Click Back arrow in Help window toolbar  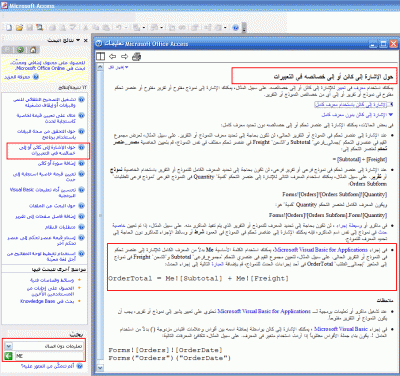113,57
